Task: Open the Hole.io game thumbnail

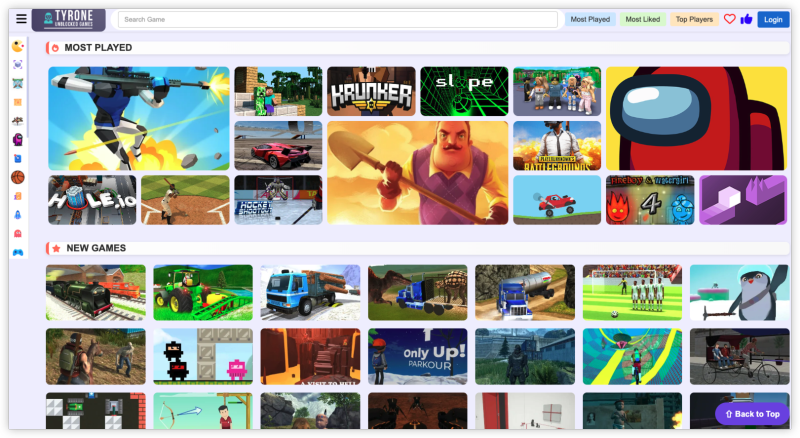Action: click(x=92, y=200)
